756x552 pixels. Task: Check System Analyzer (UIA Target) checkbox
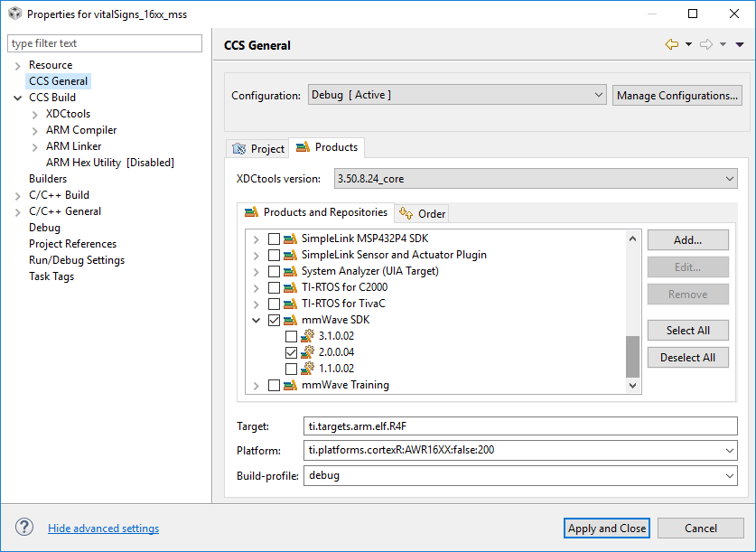tap(274, 271)
